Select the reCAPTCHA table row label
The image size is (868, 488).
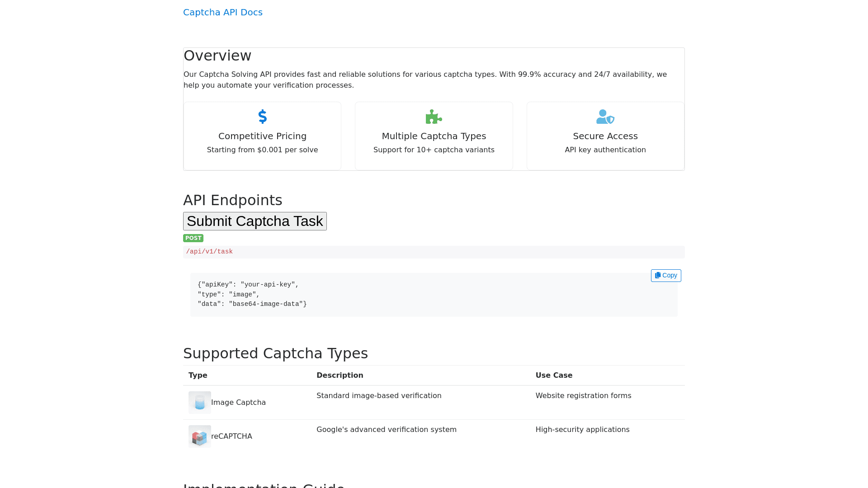(231, 436)
